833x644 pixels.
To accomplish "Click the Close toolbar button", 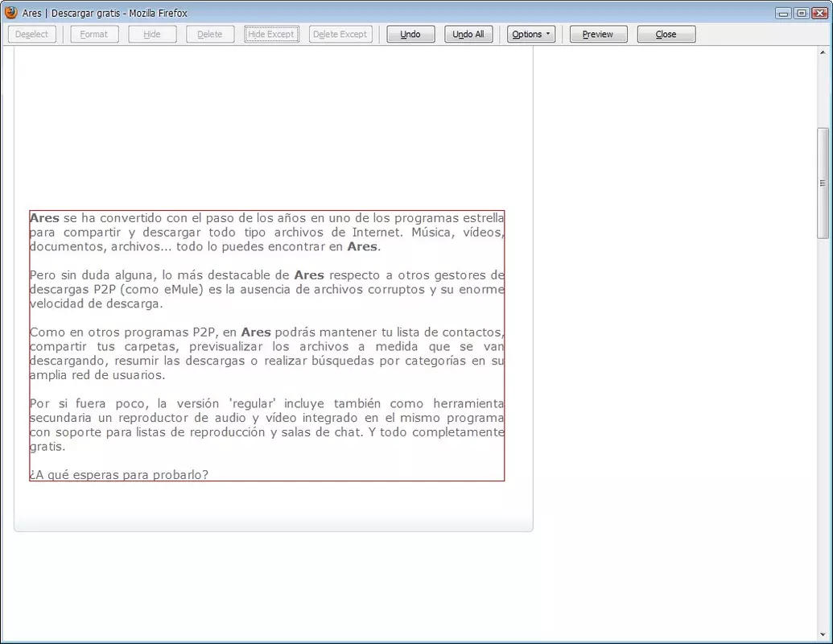I will pyautogui.click(x=666, y=34).
